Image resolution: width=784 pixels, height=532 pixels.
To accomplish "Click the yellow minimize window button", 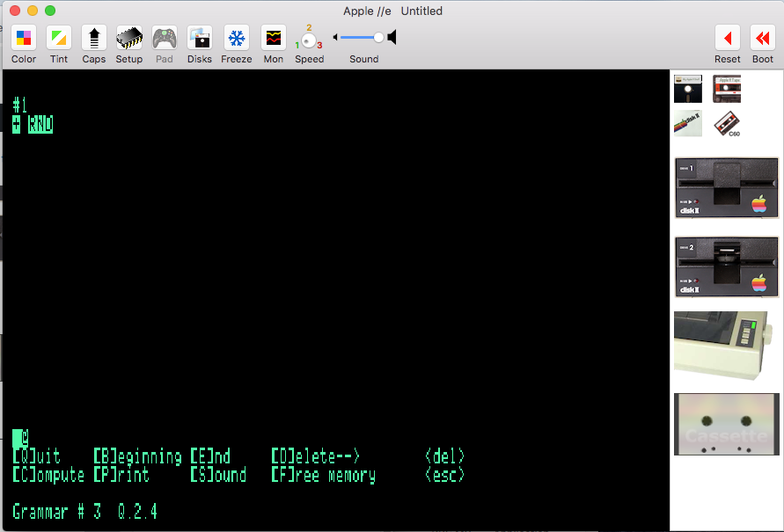I will (x=33, y=11).
